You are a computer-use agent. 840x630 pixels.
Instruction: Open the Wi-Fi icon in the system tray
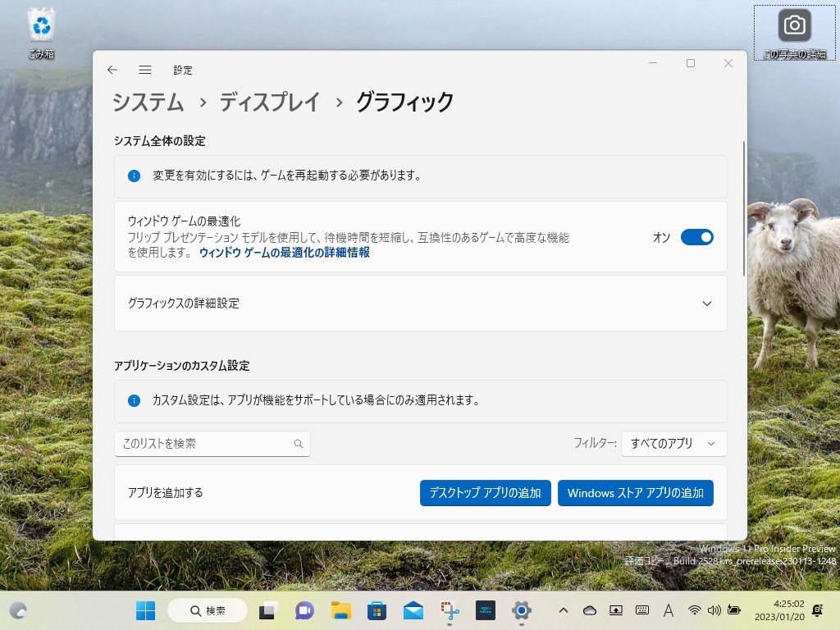(x=694, y=610)
